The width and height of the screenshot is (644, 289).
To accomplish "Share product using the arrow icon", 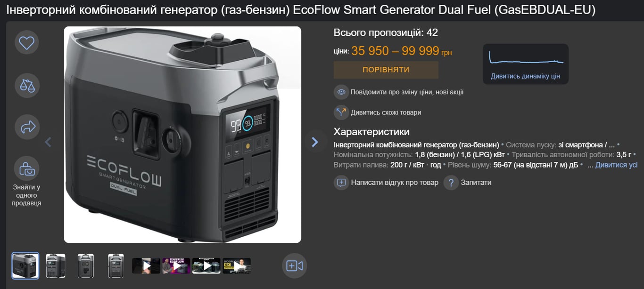I will pos(27,127).
